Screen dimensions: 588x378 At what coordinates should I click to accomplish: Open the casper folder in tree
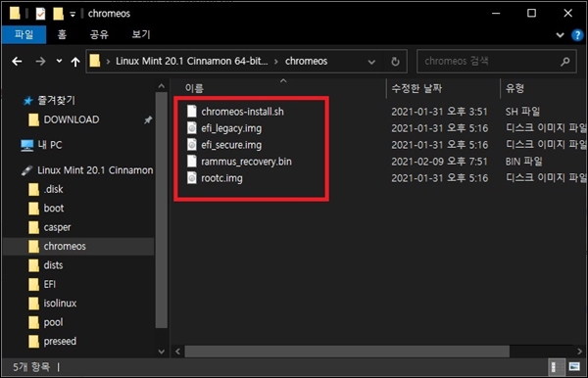[57, 227]
